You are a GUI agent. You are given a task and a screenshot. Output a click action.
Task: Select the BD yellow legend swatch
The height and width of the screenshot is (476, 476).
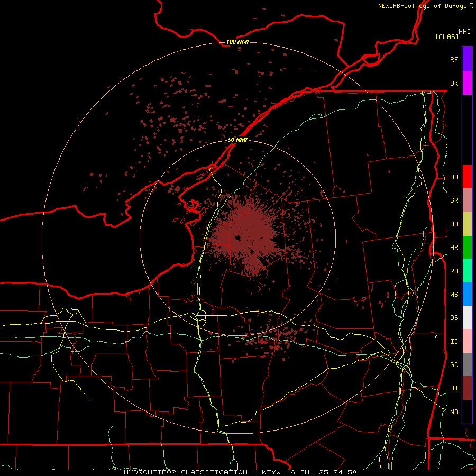coord(467,224)
